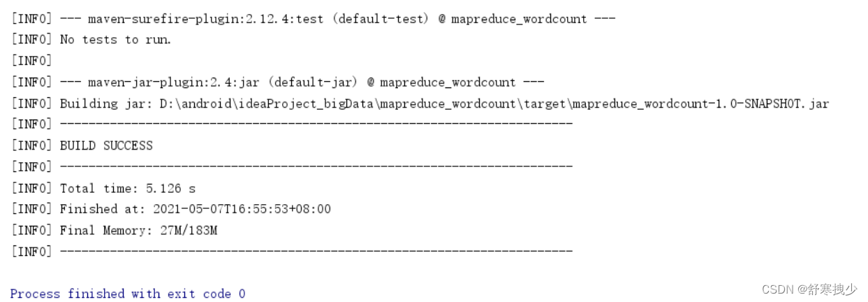
Task: Click the 'No tests to run.' line
Action: [115, 40]
